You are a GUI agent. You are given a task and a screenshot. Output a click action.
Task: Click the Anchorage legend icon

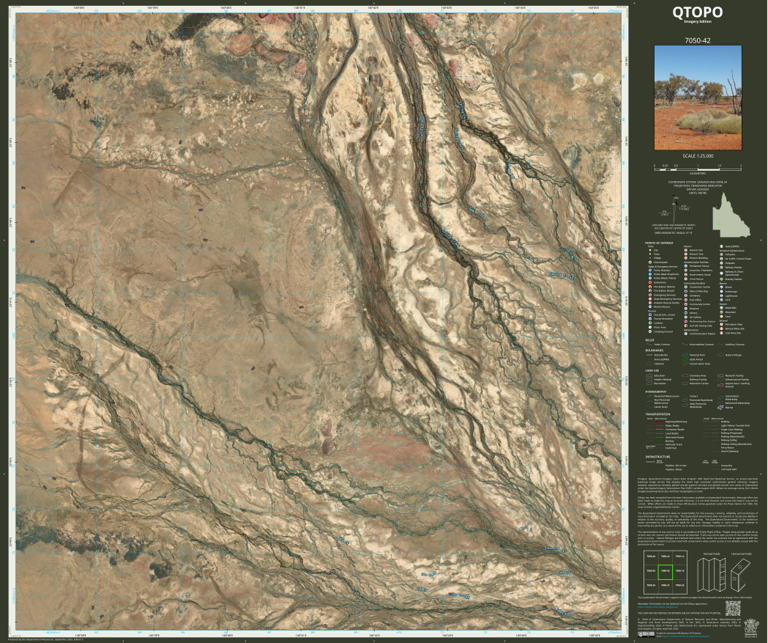coord(721,291)
